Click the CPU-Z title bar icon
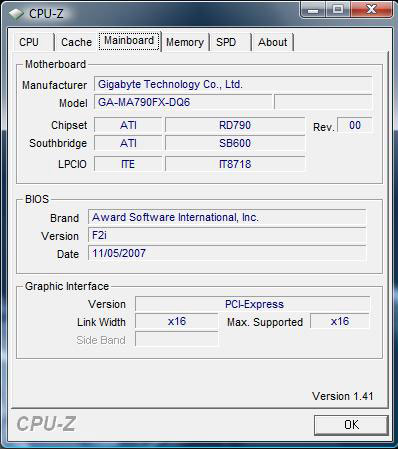The height and width of the screenshot is (449, 398). coord(16,14)
